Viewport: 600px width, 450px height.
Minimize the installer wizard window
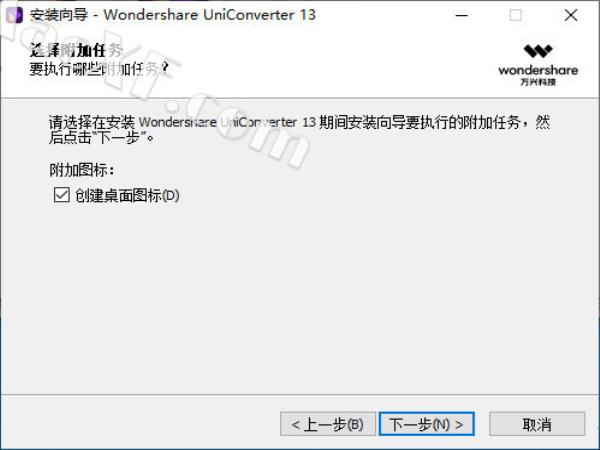coord(462,15)
